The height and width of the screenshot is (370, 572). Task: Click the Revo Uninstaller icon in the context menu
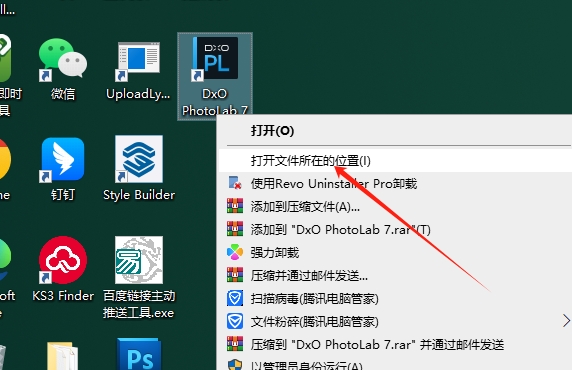(x=235, y=183)
